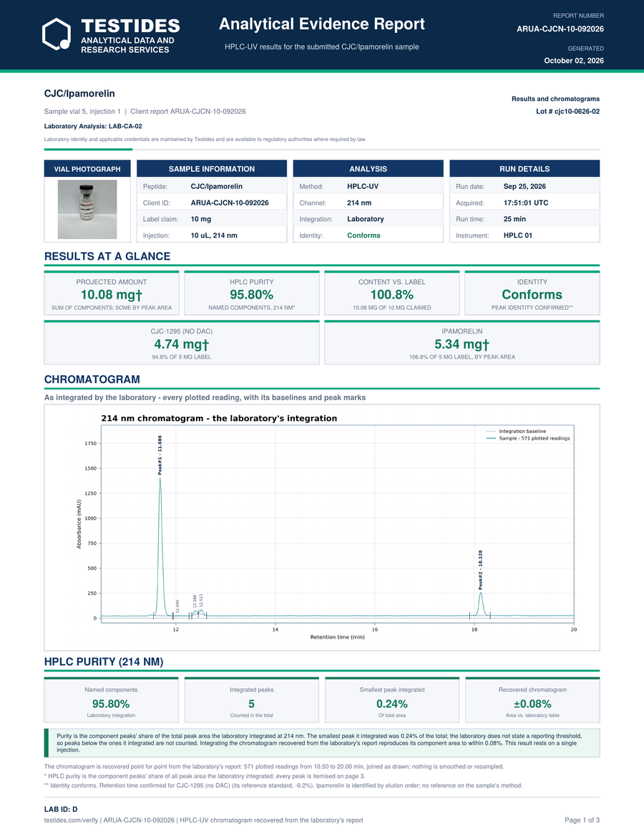The width and height of the screenshot is (644, 834).
Task: Click the Peak#2 - 18.128 label on chromatogram
Action: (481, 570)
